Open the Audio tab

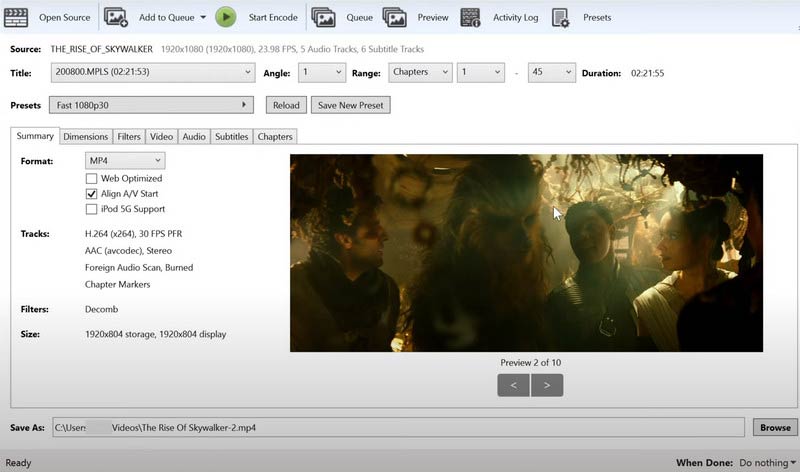194,137
